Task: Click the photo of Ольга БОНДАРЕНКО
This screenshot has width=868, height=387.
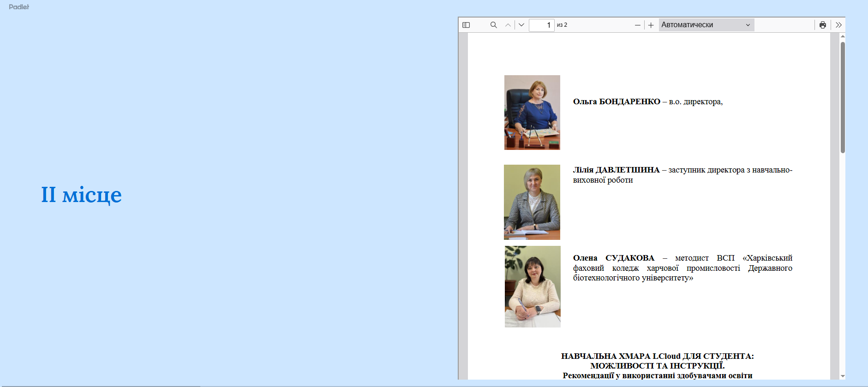Action: click(532, 113)
